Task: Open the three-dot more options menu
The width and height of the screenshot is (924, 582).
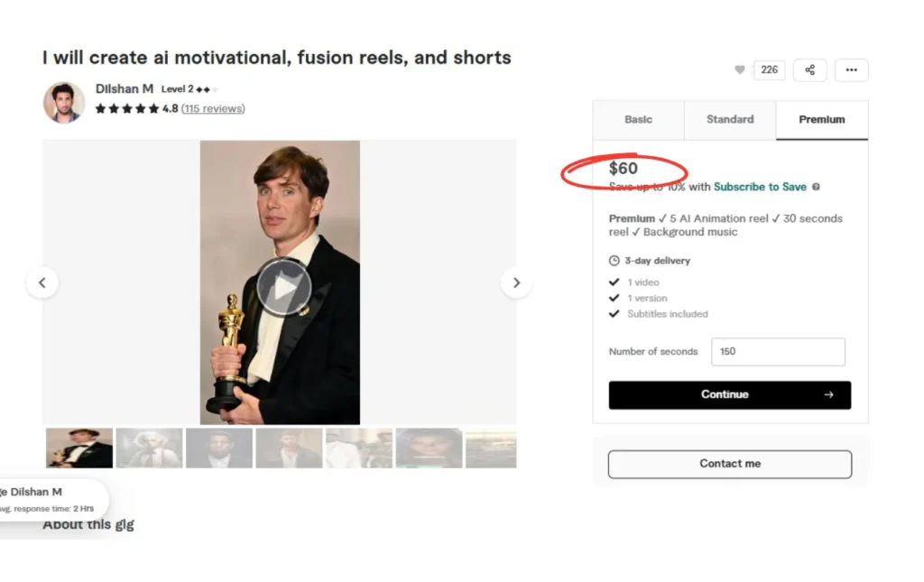Action: [x=851, y=70]
